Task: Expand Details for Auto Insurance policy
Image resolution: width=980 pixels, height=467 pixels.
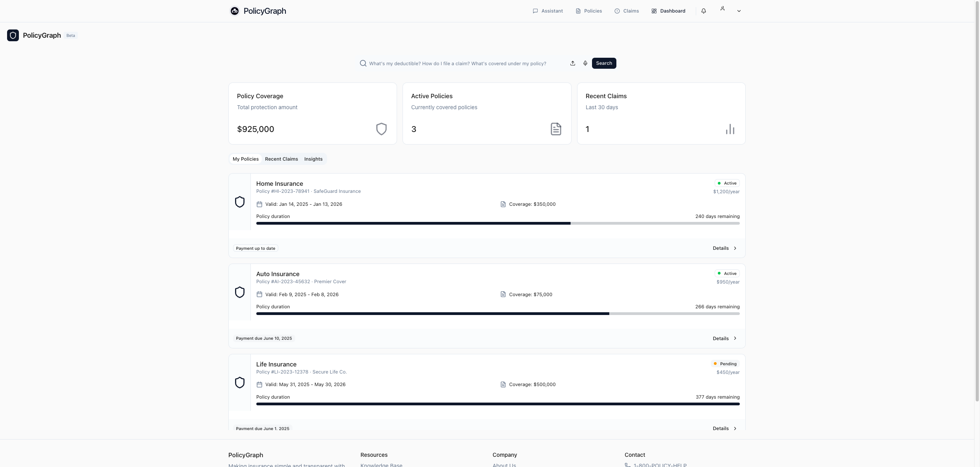Action: tap(724, 339)
